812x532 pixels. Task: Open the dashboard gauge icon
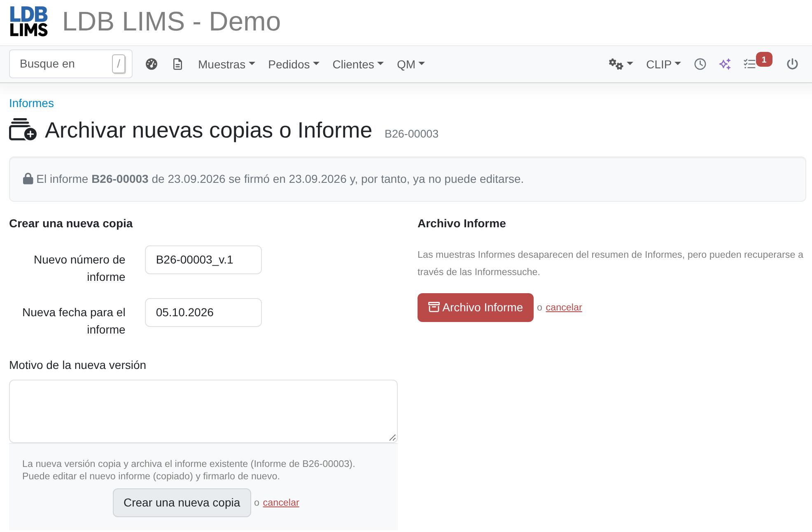tap(152, 64)
